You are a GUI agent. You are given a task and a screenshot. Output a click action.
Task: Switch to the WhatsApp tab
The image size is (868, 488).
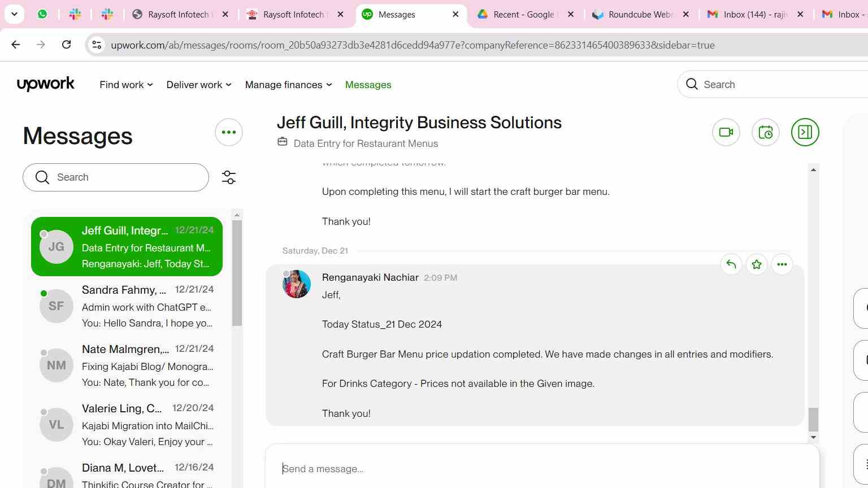coord(42,14)
